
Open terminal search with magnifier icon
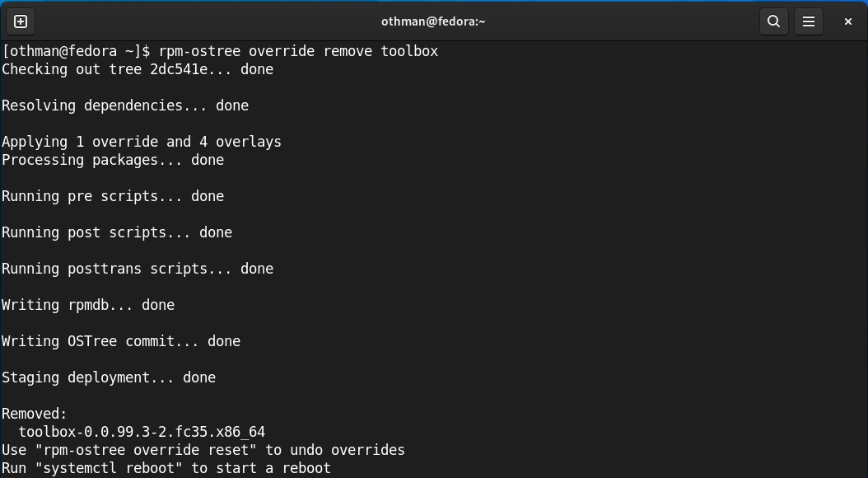point(773,21)
